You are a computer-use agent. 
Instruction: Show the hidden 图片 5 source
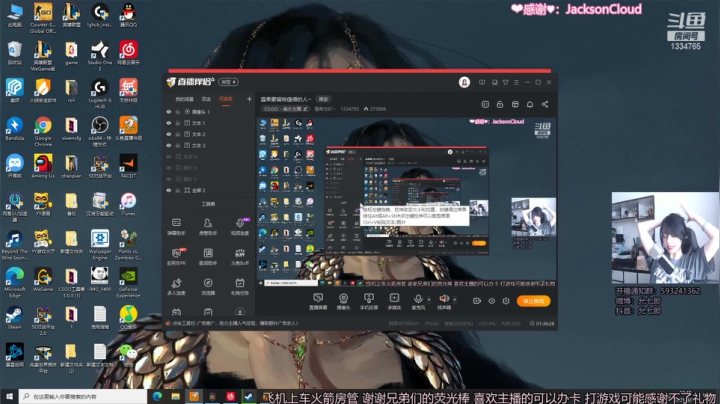(169, 179)
